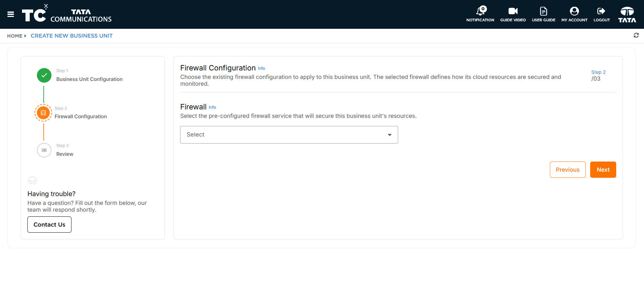Select Firewall Configuration step label
644x297 pixels.
point(81,116)
